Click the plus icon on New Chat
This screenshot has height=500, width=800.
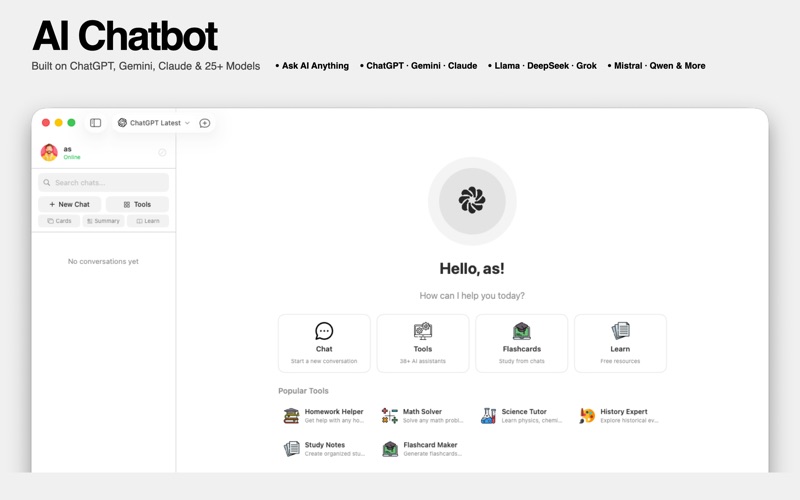coord(52,204)
